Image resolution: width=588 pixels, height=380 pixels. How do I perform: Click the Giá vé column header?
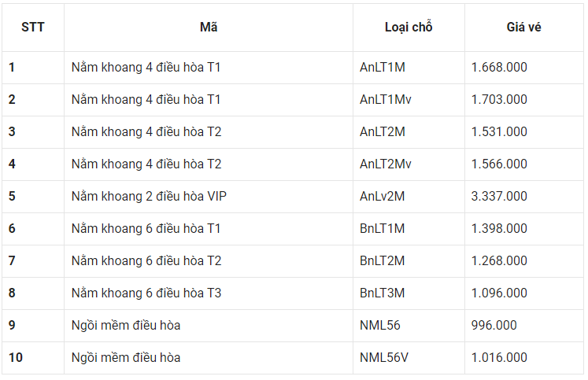click(523, 27)
